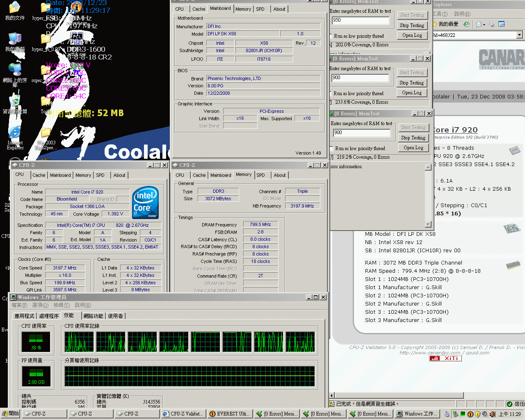Open Mainboard tab in the motherboard CPU-Z window

pos(220,8)
